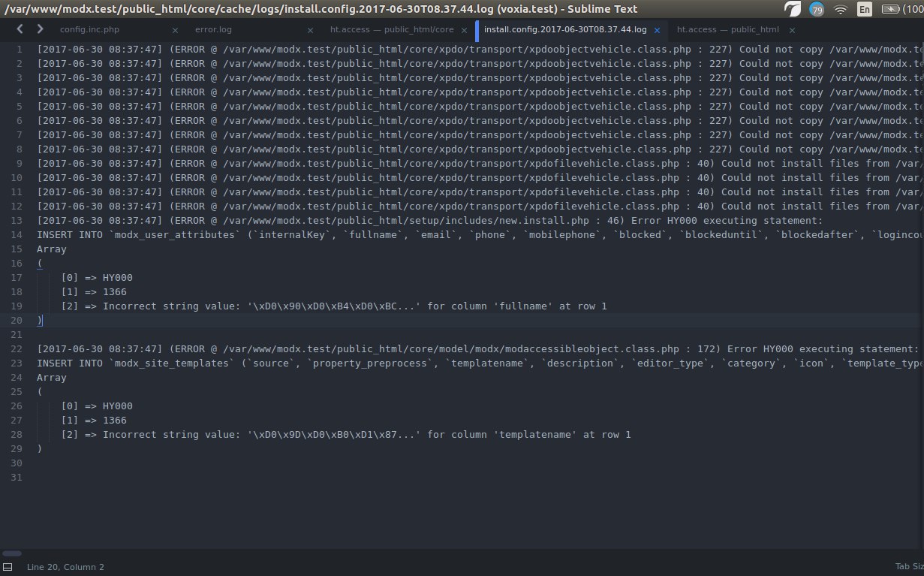Go to next tab with right arrow
The image size is (924, 576).
(x=40, y=29)
